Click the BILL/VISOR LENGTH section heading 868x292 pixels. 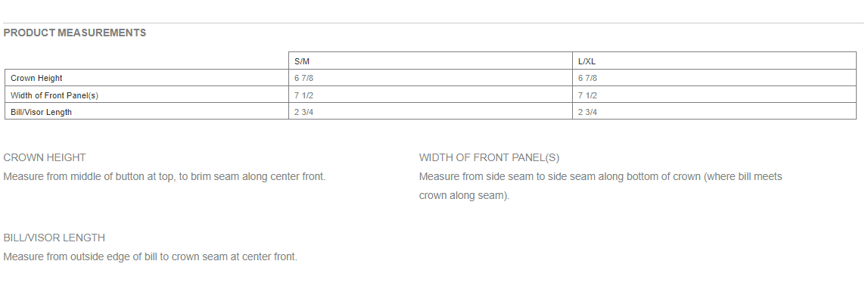coord(54,238)
